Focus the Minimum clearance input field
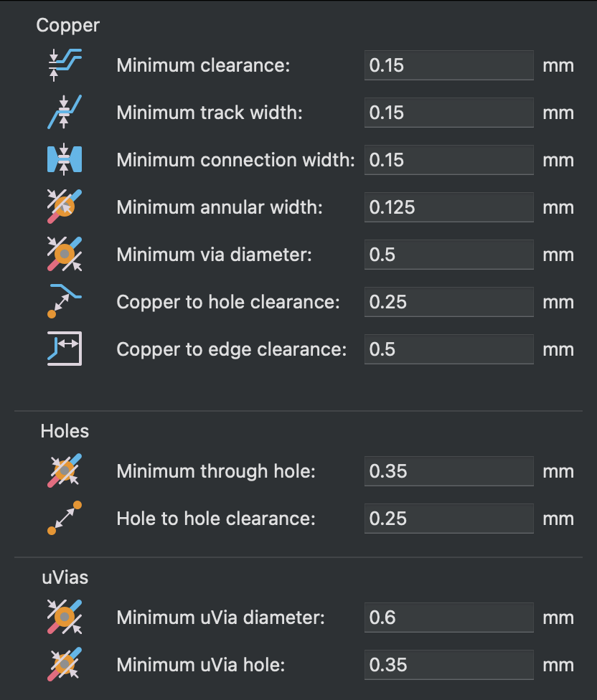The width and height of the screenshot is (597, 700). point(448,65)
